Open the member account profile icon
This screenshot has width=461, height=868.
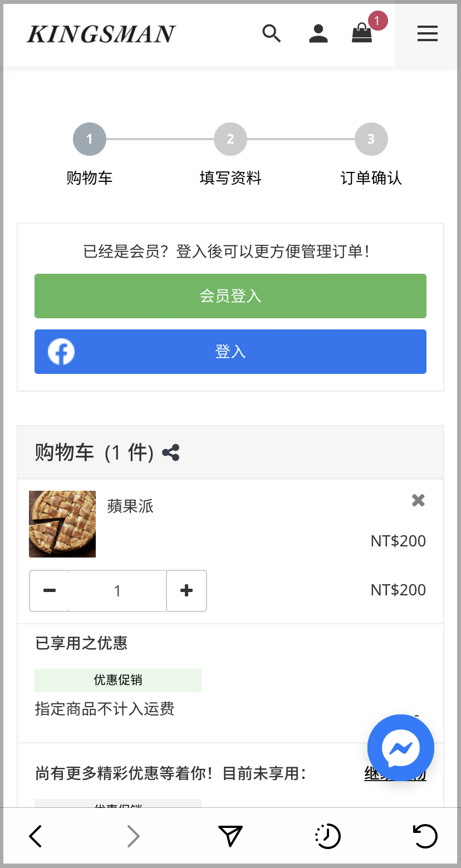pos(318,34)
